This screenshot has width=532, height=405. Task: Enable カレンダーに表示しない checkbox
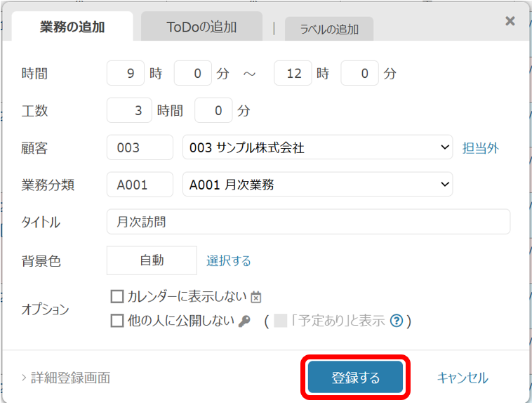point(117,296)
